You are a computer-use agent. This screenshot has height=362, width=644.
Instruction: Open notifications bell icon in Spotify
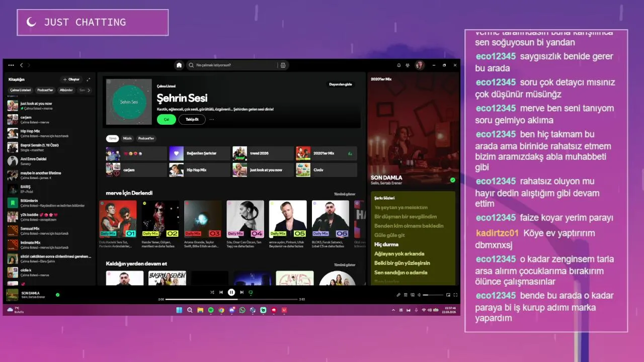point(399,65)
